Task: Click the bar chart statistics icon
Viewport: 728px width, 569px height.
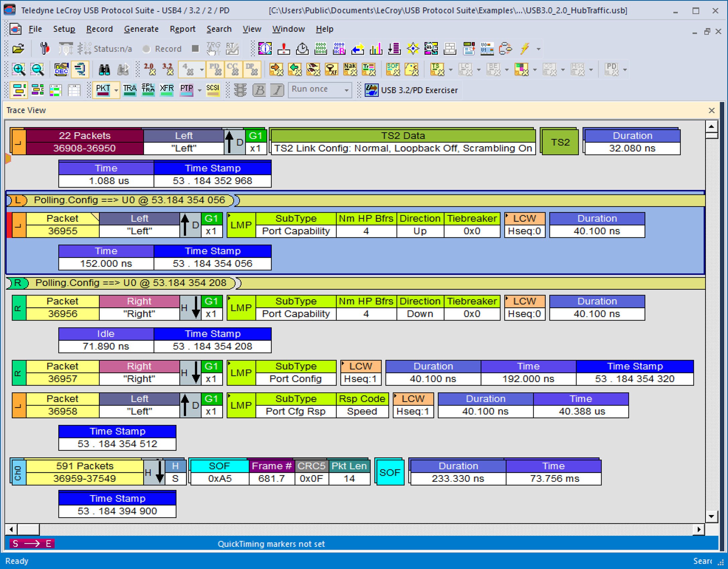Action: point(376,49)
